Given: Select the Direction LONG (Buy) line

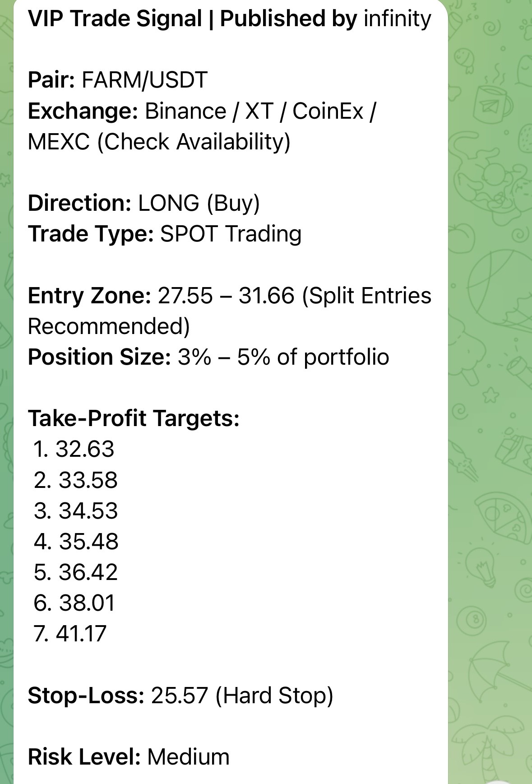Looking at the screenshot, I should click(143, 203).
